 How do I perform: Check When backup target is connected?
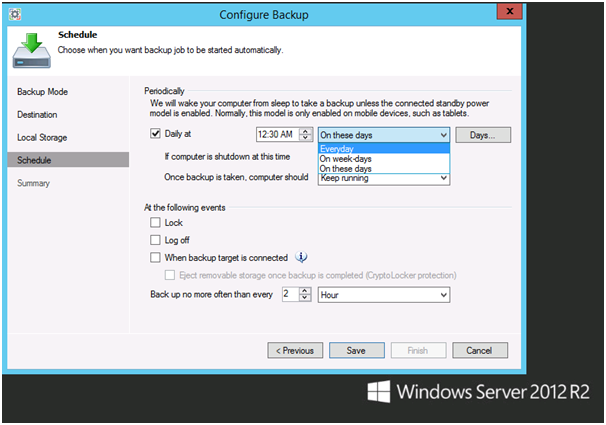(155, 257)
